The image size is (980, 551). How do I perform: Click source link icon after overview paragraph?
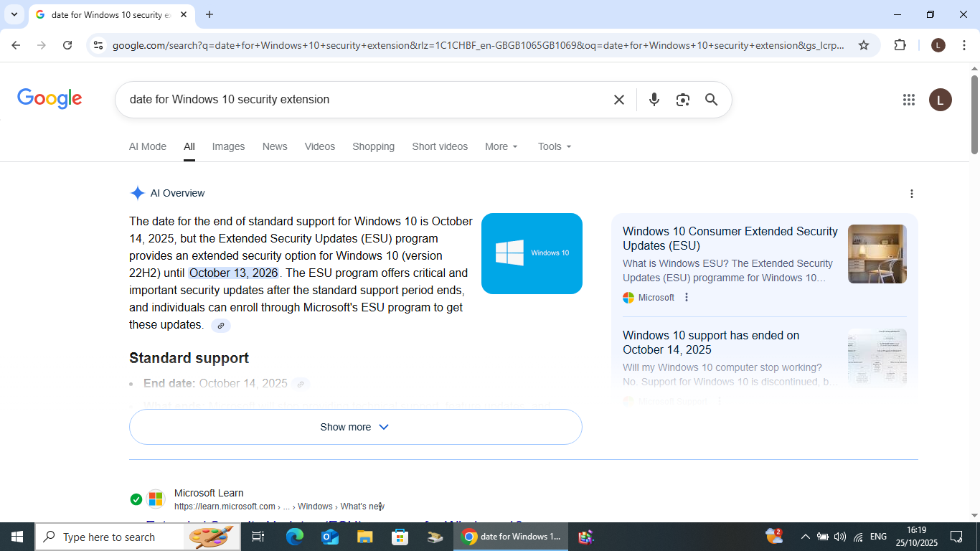(x=221, y=326)
